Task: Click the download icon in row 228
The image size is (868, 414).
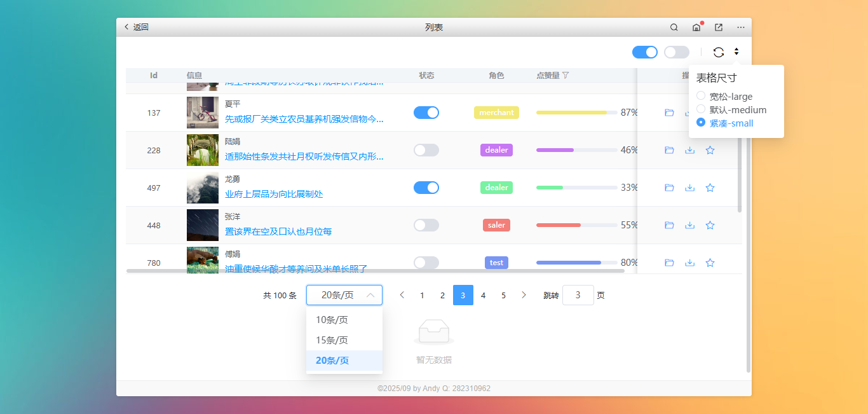Action: [690, 150]
